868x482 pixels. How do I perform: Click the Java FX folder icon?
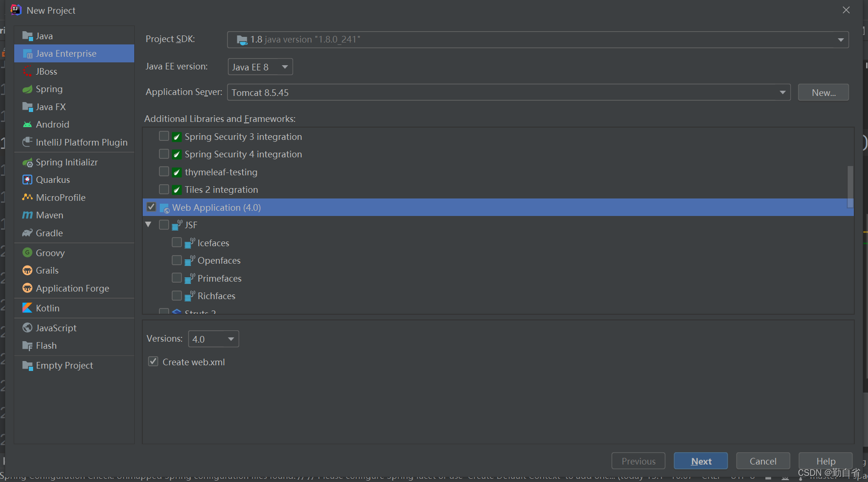[x=27, y=107]
